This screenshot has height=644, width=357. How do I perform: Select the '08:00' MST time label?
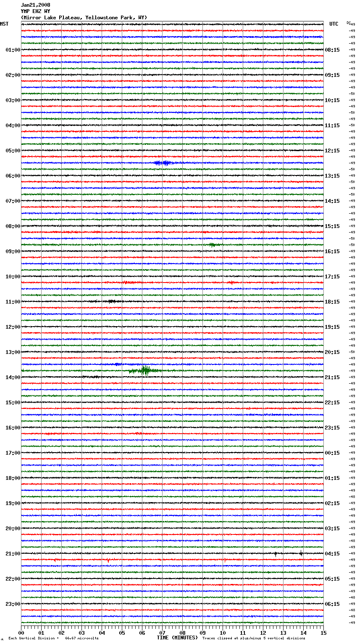tap(13, 226)
